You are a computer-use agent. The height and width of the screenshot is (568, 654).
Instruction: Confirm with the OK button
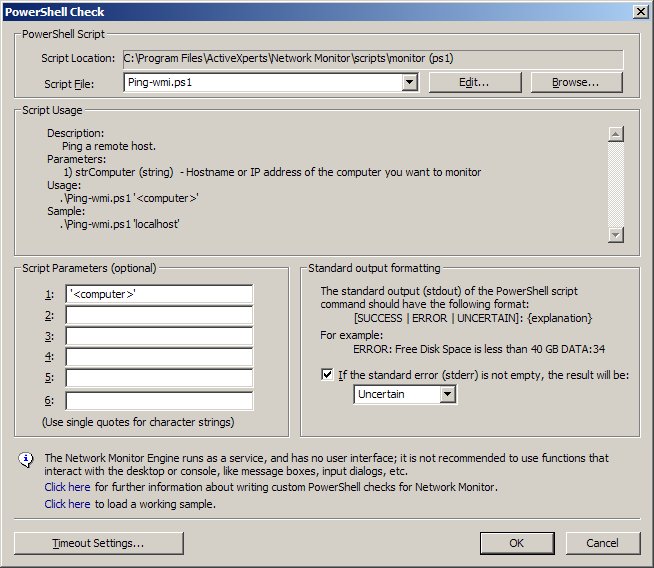[517, 543]
